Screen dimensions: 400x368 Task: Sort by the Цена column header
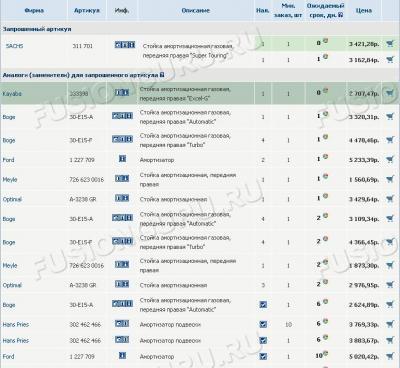click(363, 10)
